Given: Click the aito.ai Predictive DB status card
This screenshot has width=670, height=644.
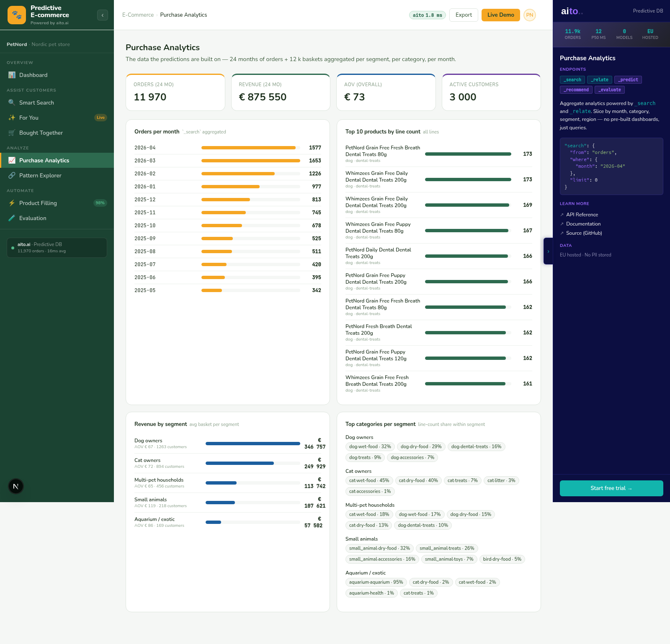Looking at the screenshot, I should point(57,248).
